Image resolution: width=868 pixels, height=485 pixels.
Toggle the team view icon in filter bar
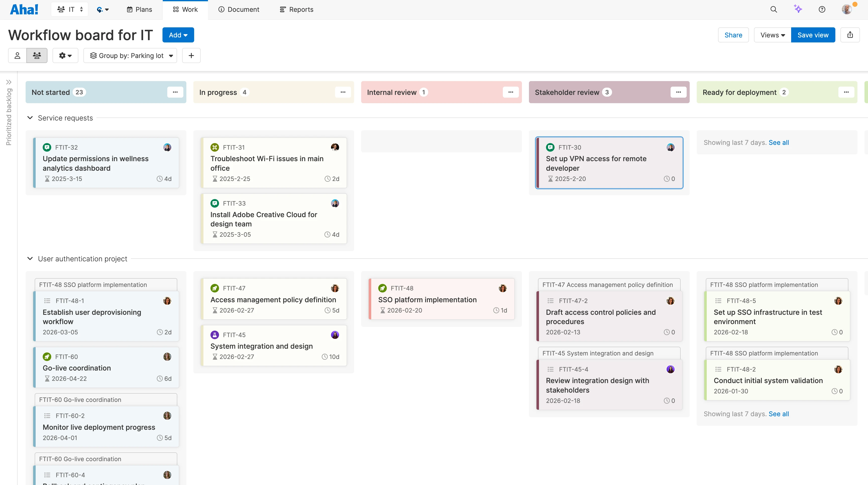point(37,55)
